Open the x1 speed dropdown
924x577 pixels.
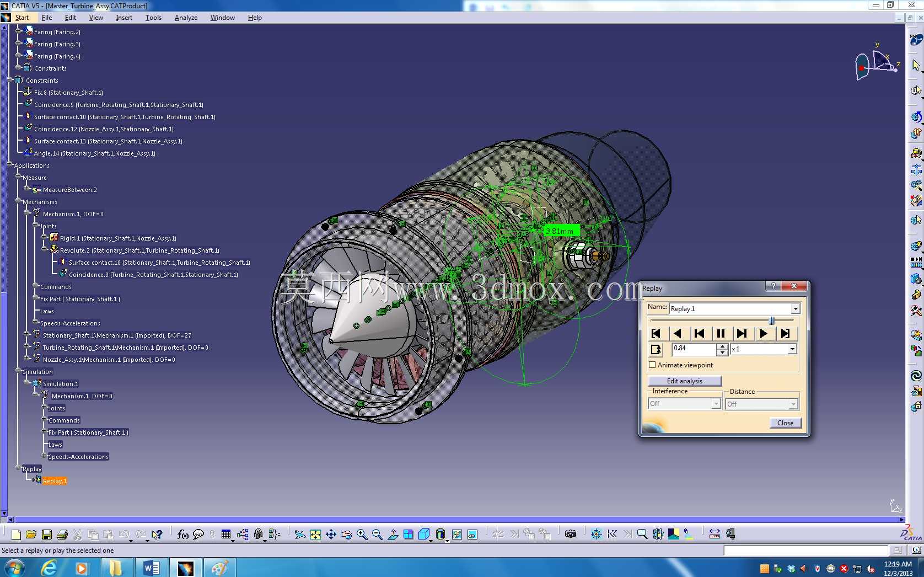coord(792,349)
